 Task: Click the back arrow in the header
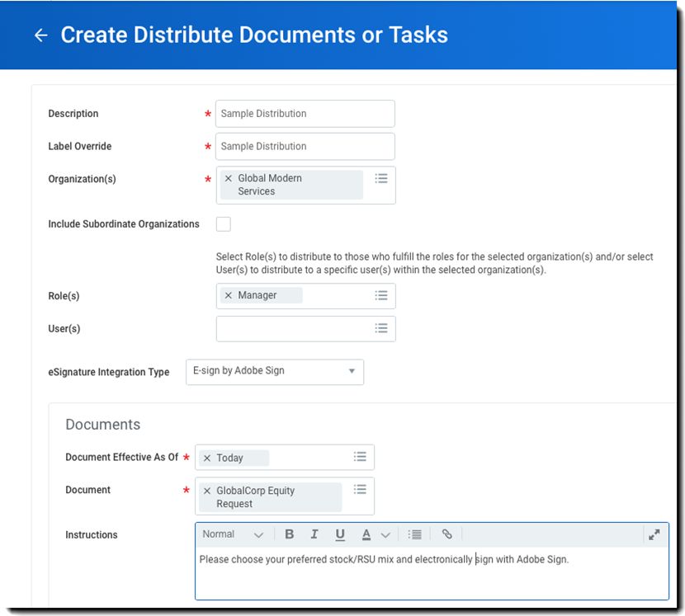click(x=40, y=35)
